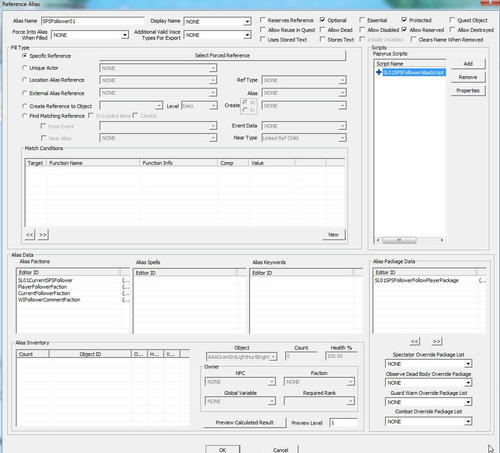Click the plus icon beside SL01SPSFollowerAliasScript
The image size is (500, 453).
[378, 72]
